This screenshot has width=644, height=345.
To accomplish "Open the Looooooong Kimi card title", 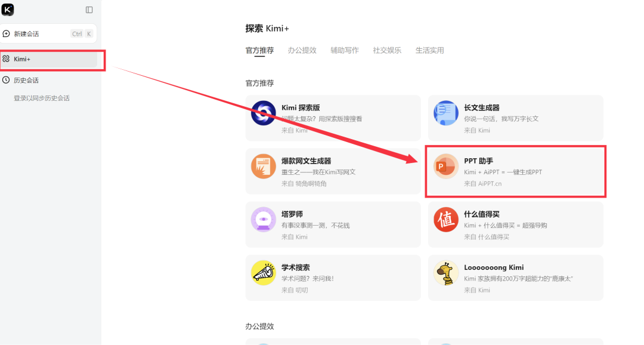I will click(x=494, y=267).
